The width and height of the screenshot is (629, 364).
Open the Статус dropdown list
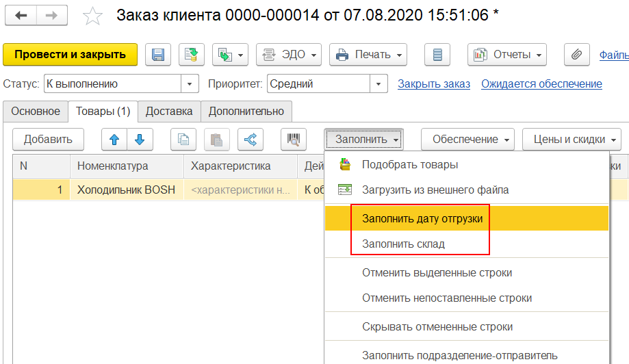pyautogui.click(x=190, y=84)
